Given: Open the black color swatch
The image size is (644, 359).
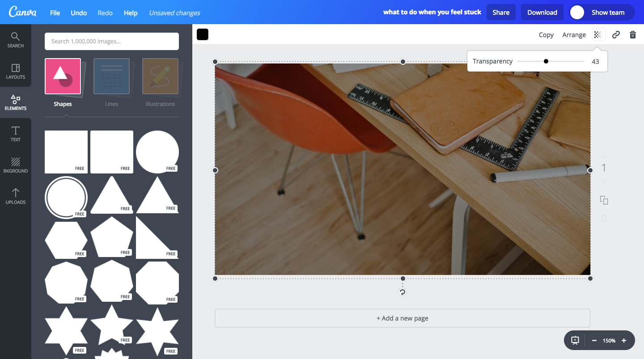Looking at the screenshot, I should click(203, 34).
